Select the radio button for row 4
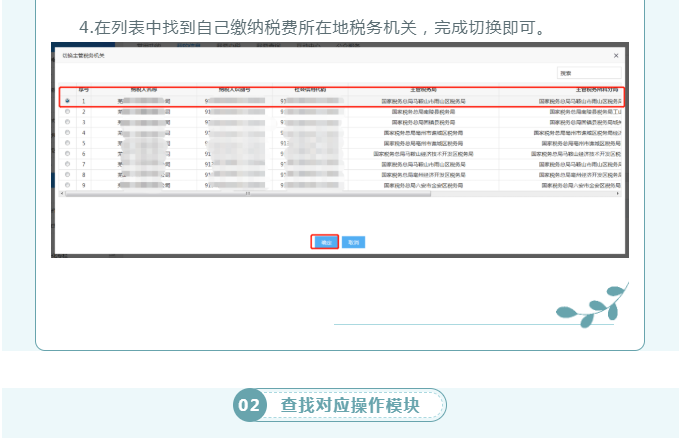The image size is (683, 438). 67,132
